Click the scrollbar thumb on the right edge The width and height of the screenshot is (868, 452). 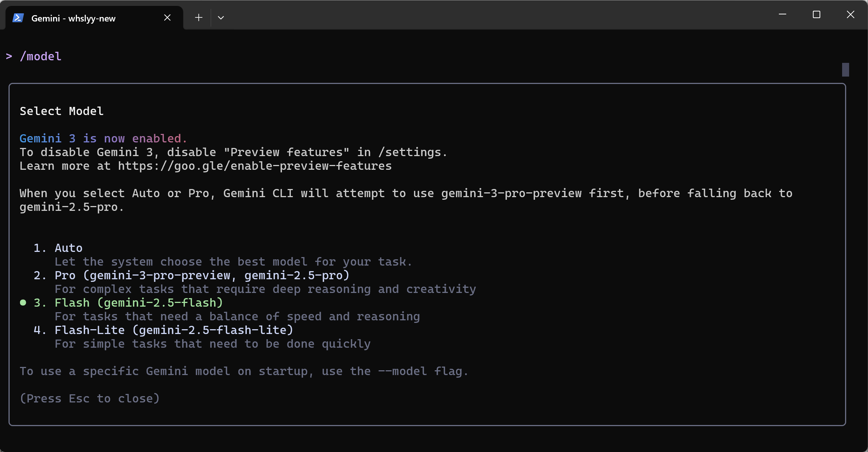(845, 70)
